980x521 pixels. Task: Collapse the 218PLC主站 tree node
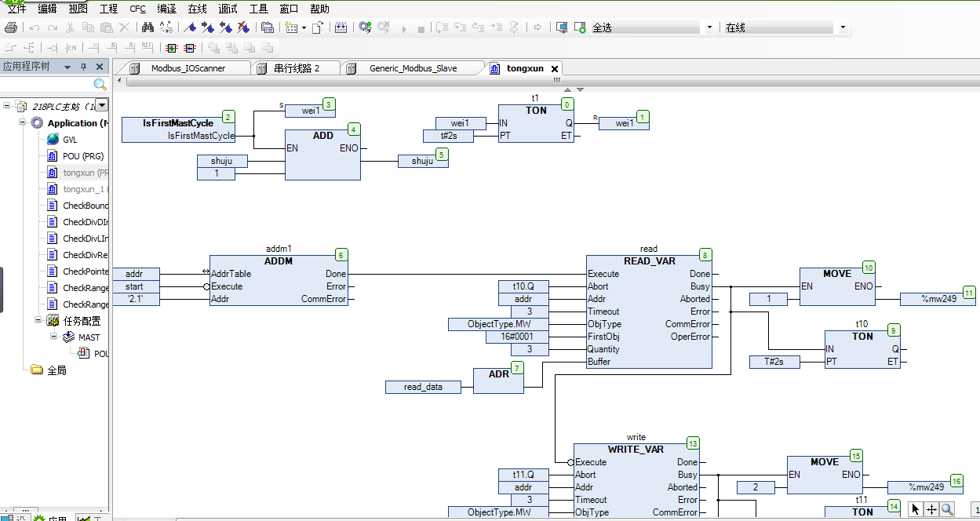[6, 106]
